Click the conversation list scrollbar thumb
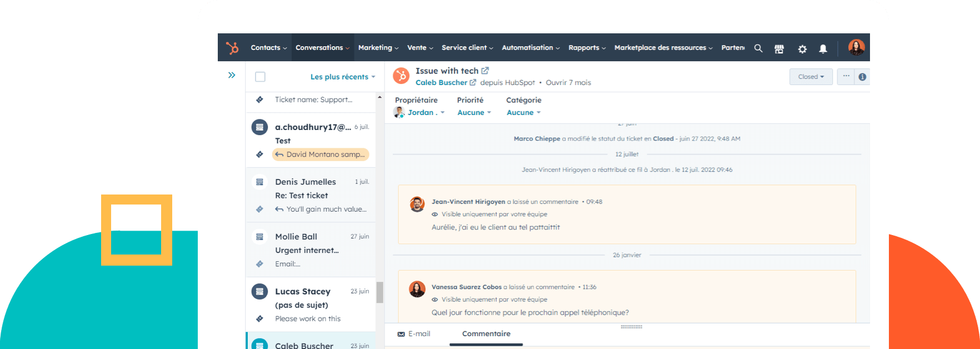980x349 pixels. click(x=380, y=292)
